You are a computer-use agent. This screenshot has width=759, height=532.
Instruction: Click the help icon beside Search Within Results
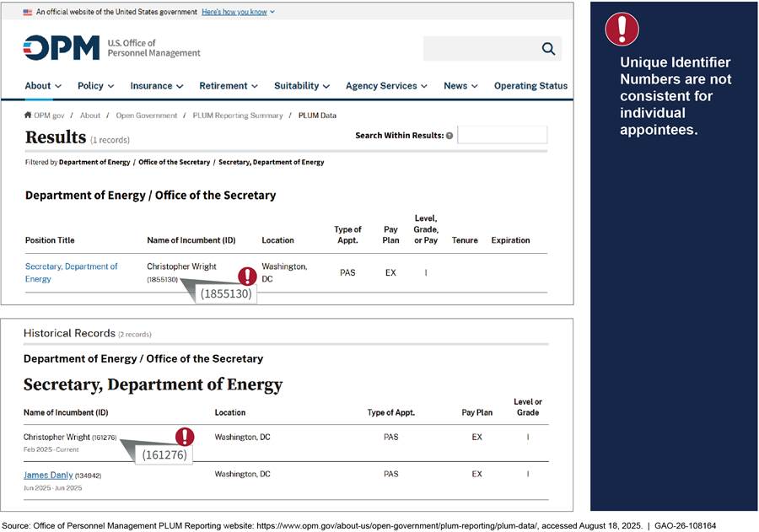(449, 136)
